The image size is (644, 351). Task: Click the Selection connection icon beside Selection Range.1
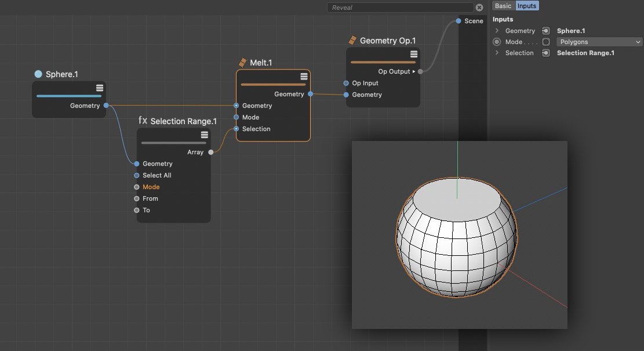coord(546,53)
